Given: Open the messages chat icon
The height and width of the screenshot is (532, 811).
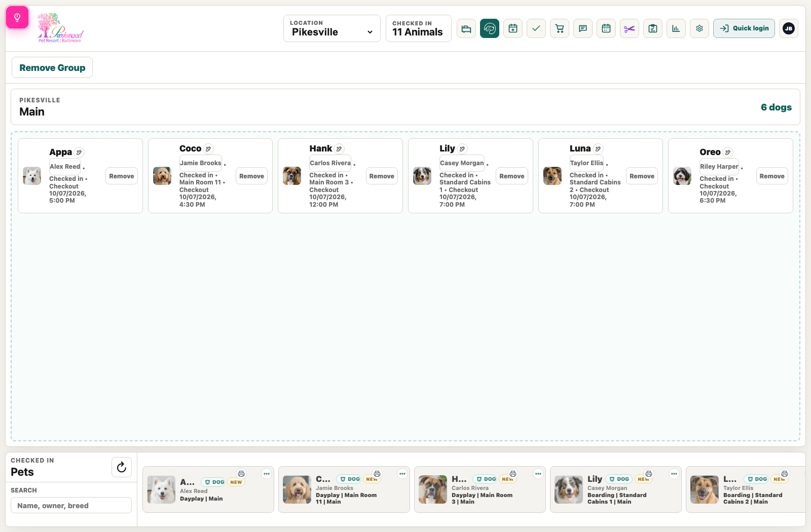Looking at the screenshot, I should [x=583, y=28].
